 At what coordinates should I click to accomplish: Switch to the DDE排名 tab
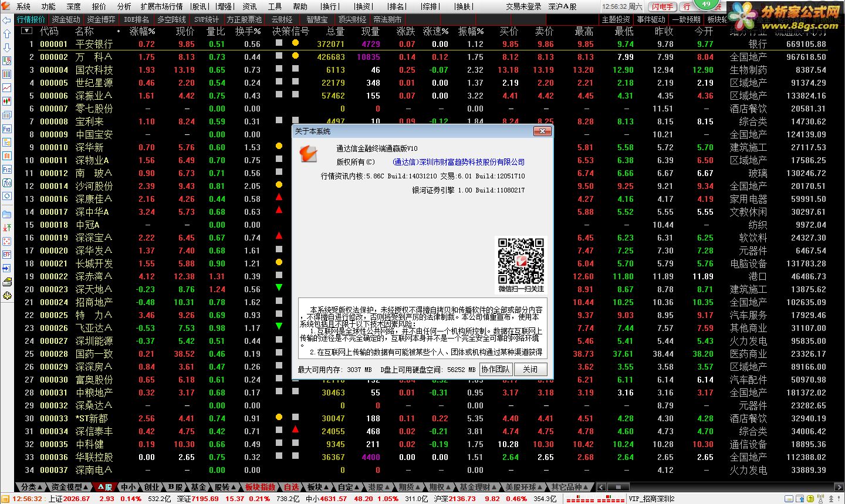(136, 19)
